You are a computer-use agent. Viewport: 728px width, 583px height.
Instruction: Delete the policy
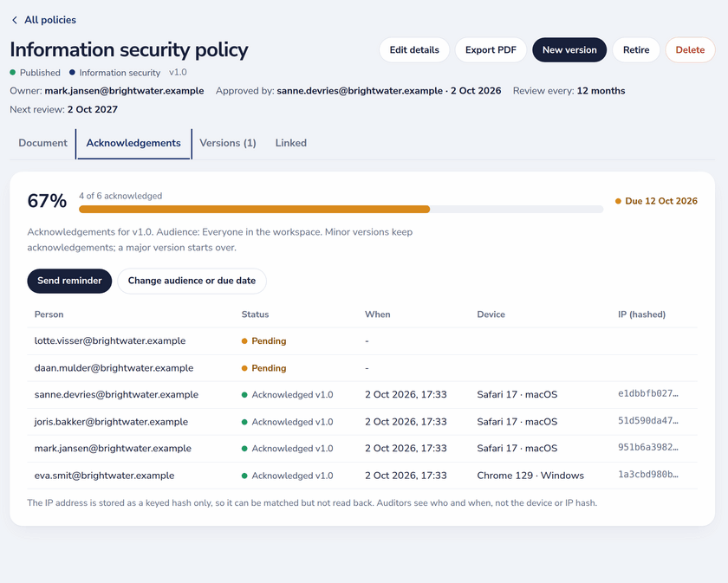[x=690, y=49]
